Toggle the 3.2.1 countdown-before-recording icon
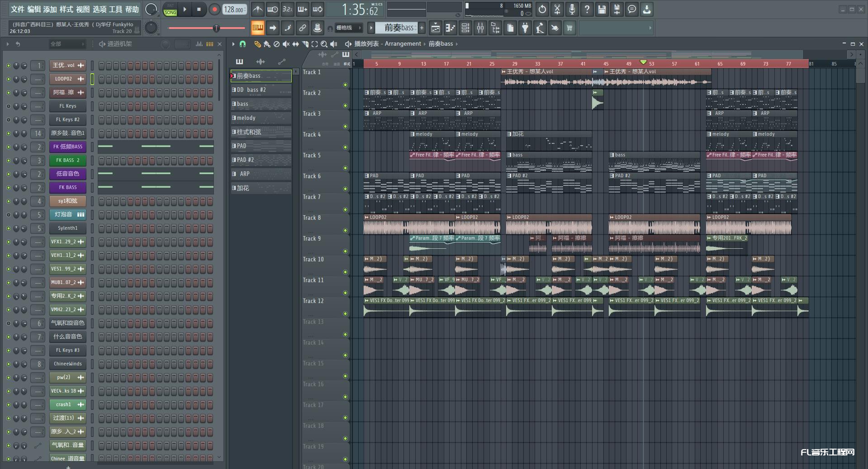Screen dimensions: 868x469 point(287,9)
